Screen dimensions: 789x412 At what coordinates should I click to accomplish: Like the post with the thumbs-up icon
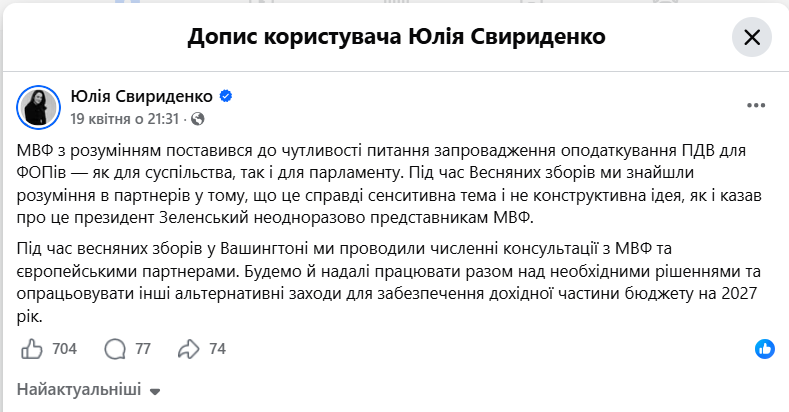(32, 349)
